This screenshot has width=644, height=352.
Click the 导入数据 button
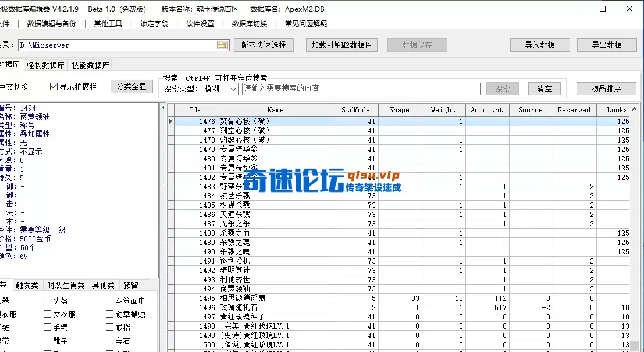tap(540, 44)
